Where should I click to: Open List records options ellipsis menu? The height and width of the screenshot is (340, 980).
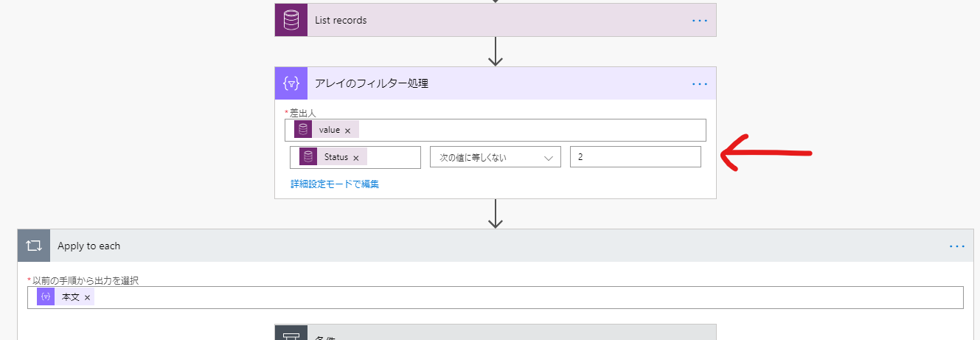(x=700, y=21)
